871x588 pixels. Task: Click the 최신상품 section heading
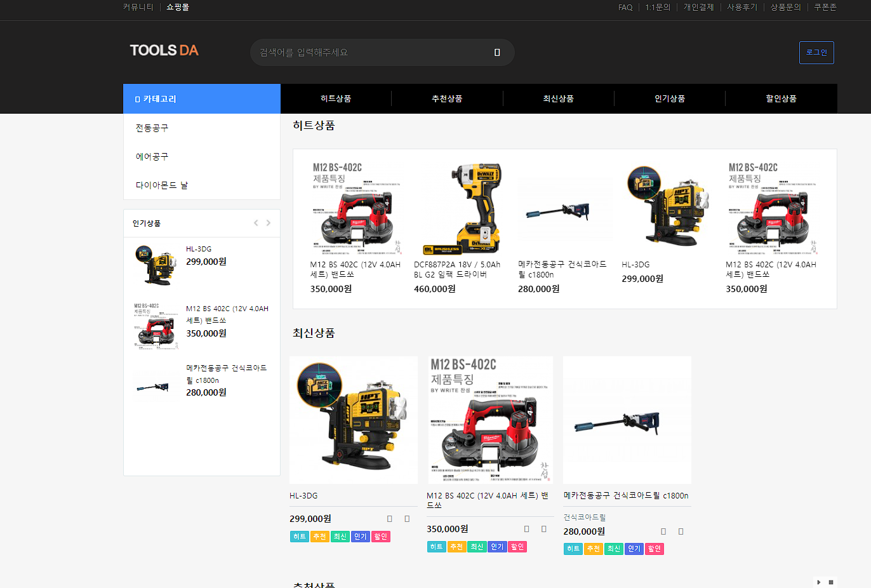314,333
